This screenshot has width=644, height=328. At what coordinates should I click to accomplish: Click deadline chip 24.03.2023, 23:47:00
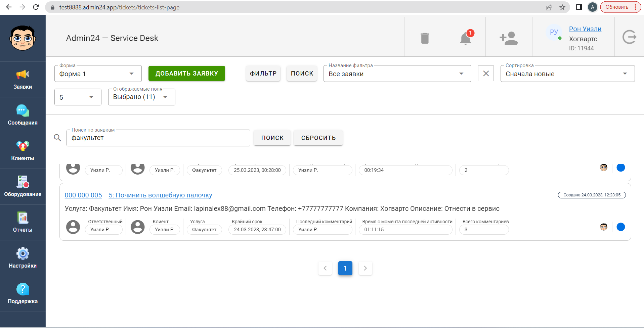(x=257, y=230)
